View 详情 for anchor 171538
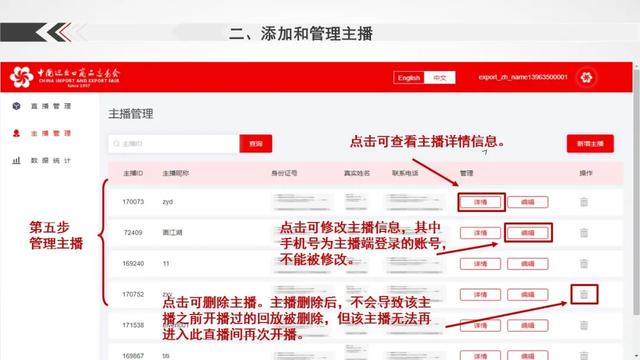The image size is (640, 360). click(x=480, y=325)
